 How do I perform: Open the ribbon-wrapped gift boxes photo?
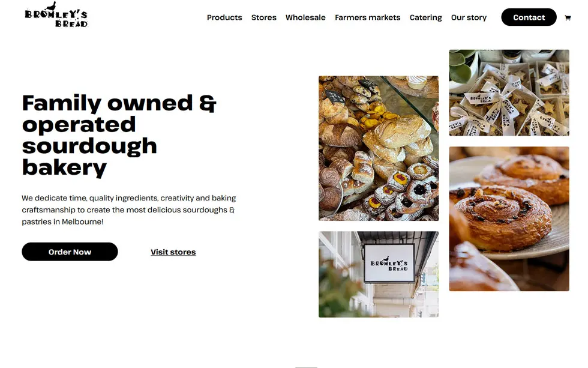tap(509, 92)
